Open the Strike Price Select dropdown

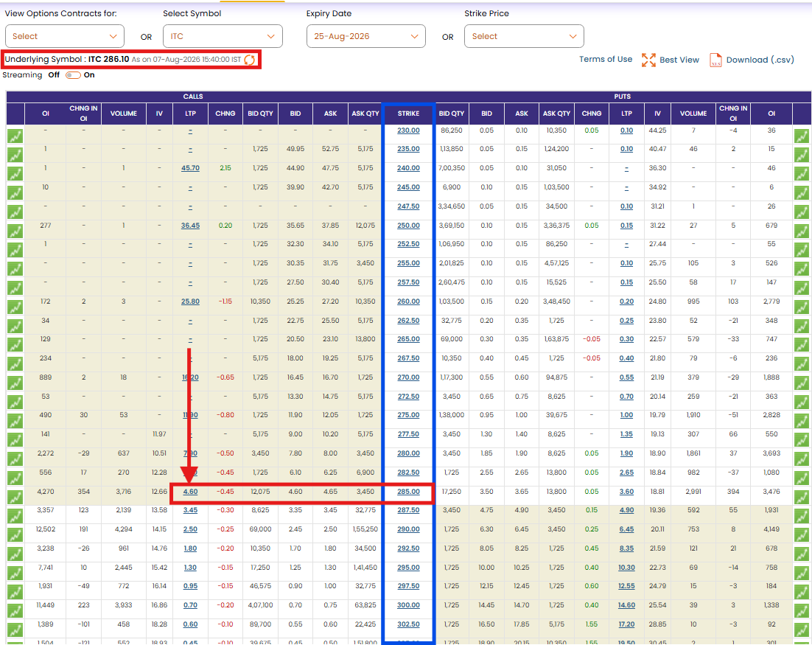pos(524,36)
